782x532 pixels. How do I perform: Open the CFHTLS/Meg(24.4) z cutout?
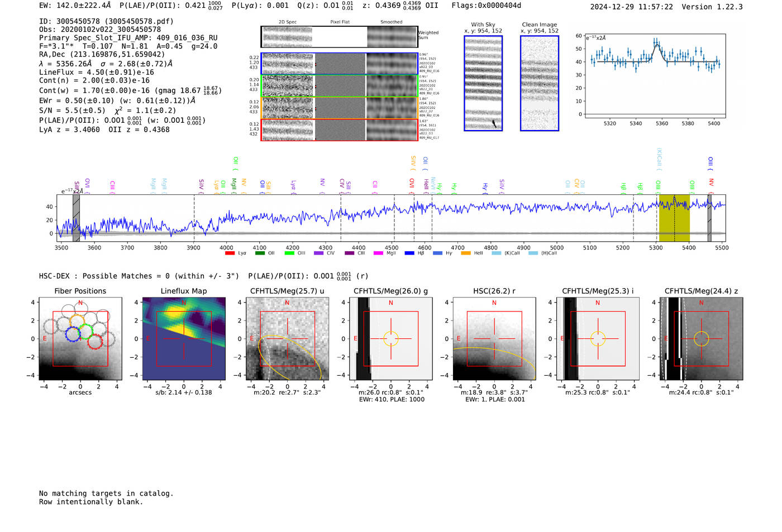pos(702,339)
